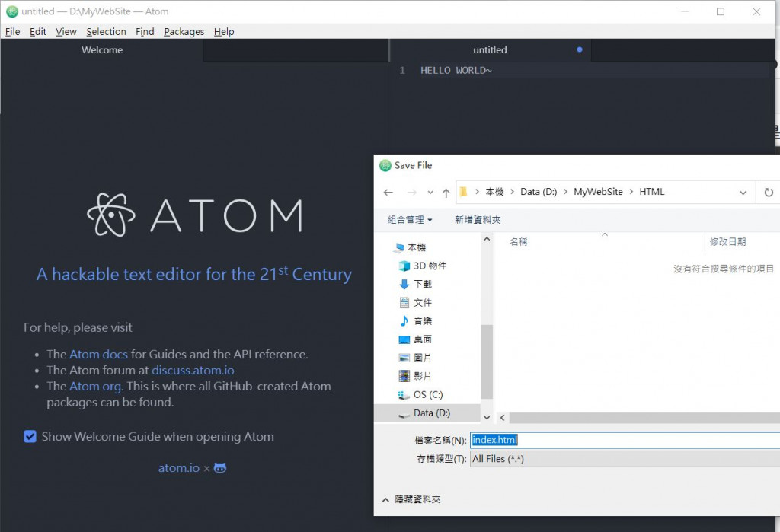Click the Atom icon in title bar
The height and width of the screenshot is (532, 780).
pos(12,11)
